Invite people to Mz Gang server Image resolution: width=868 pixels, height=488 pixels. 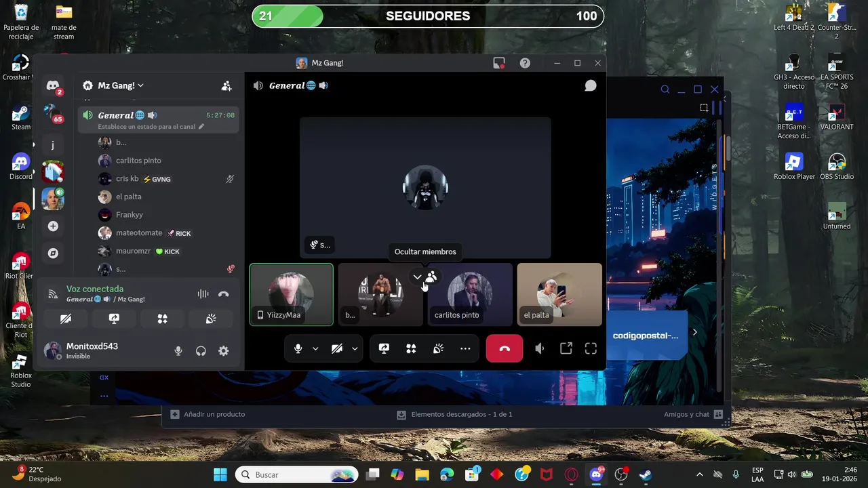click(x=226, y=86)
